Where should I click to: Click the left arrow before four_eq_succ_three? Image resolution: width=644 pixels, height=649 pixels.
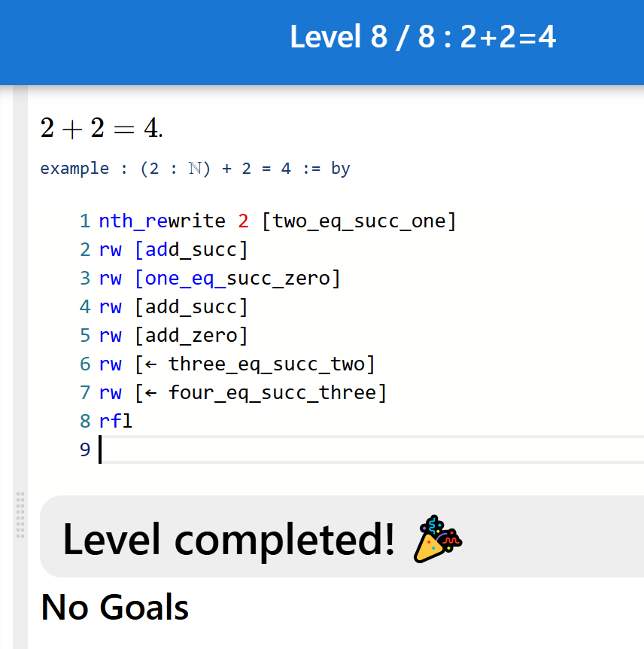click(x=151, y=392)
